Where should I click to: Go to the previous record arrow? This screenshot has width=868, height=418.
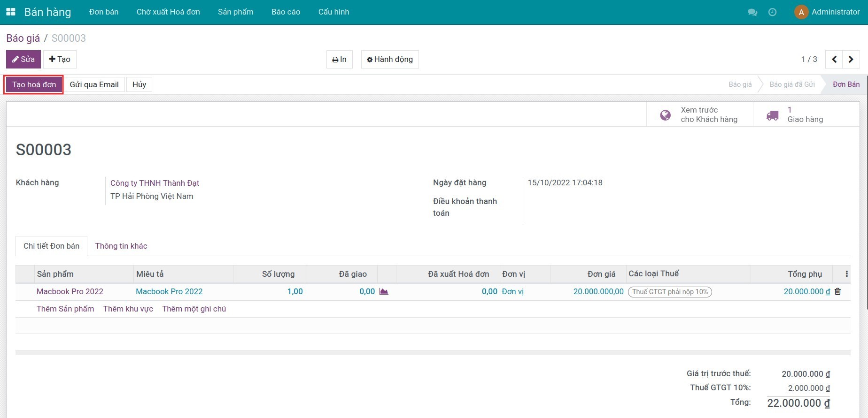(834, 60)
